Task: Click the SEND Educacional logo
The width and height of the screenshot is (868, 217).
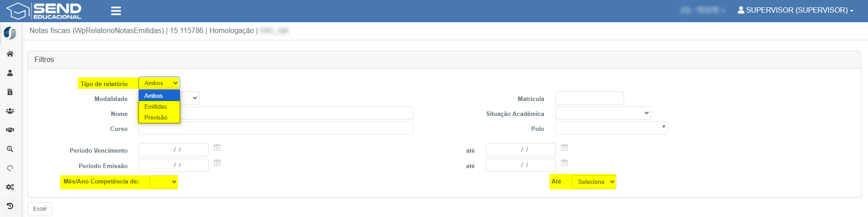Action: tap(44, 11)
